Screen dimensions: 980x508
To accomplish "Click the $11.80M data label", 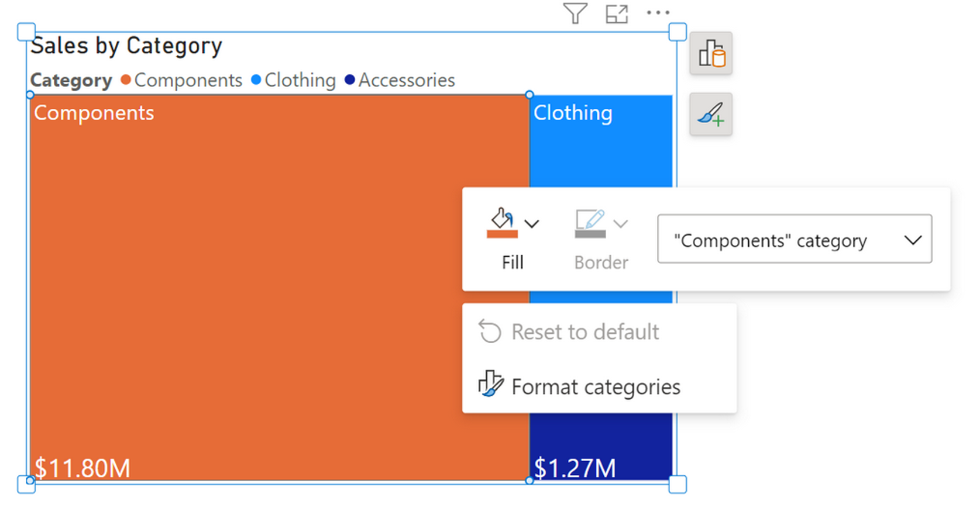I will [82, 468].
